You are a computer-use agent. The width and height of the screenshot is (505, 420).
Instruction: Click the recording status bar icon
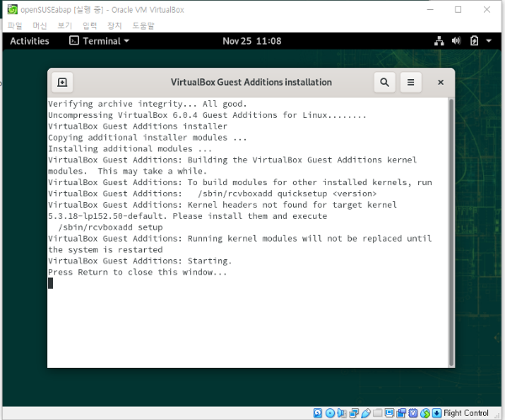click(x=401, y=413)
